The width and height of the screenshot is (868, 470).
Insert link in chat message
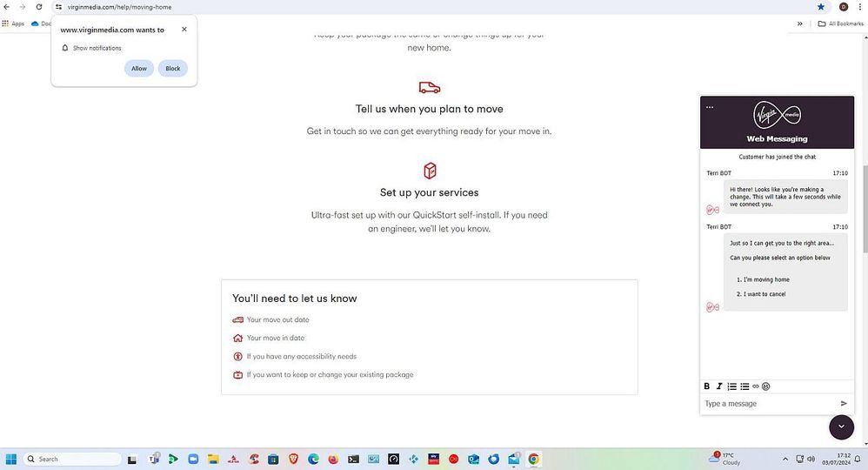coord(756,386)
